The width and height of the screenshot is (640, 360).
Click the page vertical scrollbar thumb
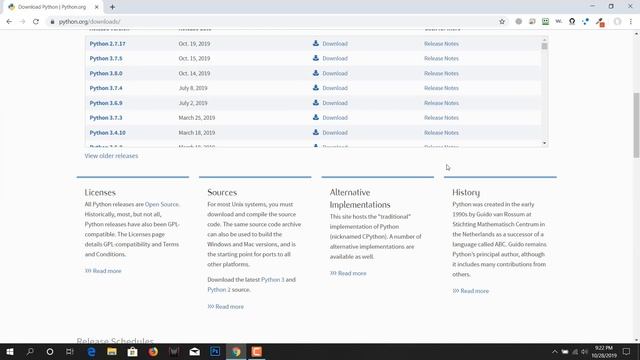(636, 125)
